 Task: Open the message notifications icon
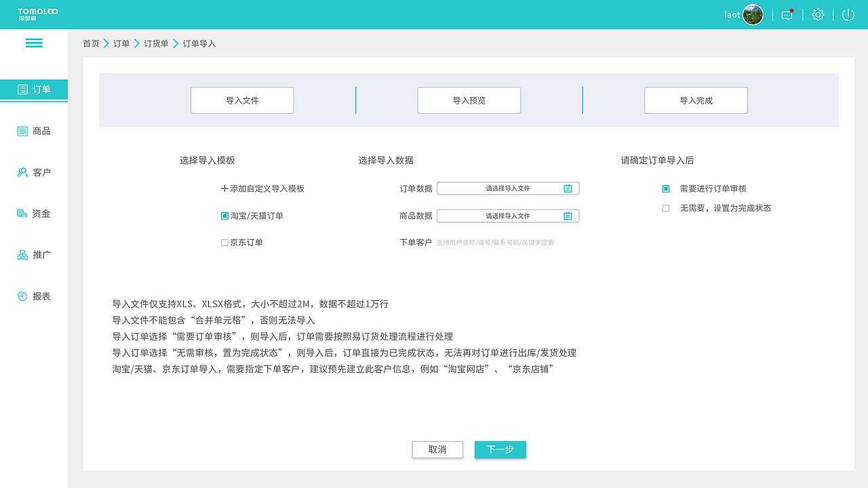787,14
